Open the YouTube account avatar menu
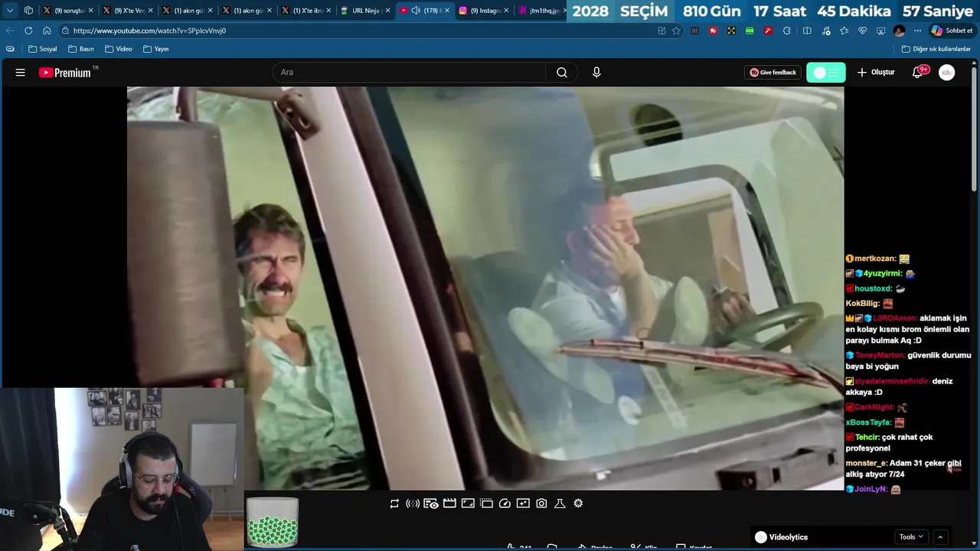 [x=947, y=73]
